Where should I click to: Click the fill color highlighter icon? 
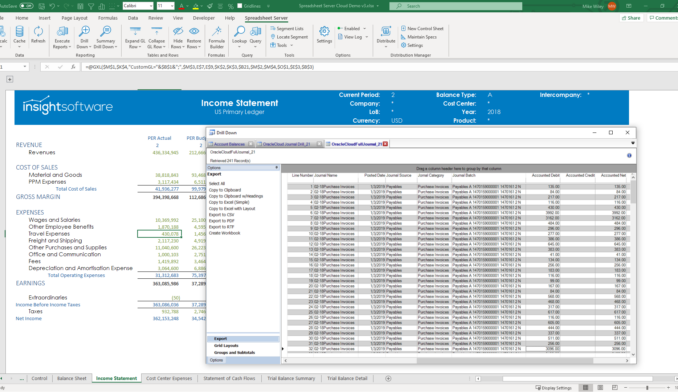point(195,6)
